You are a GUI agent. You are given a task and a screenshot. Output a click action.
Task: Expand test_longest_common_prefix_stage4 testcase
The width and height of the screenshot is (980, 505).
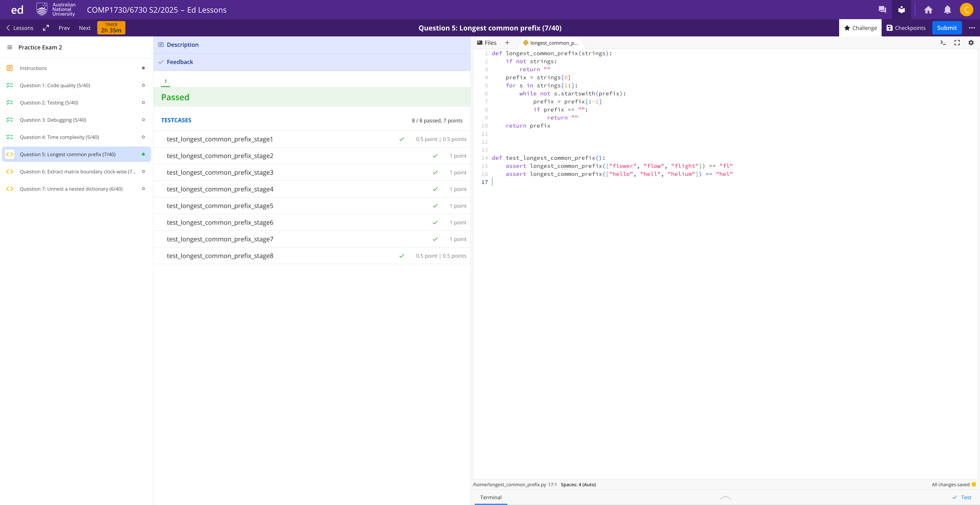tap(312, 189)
